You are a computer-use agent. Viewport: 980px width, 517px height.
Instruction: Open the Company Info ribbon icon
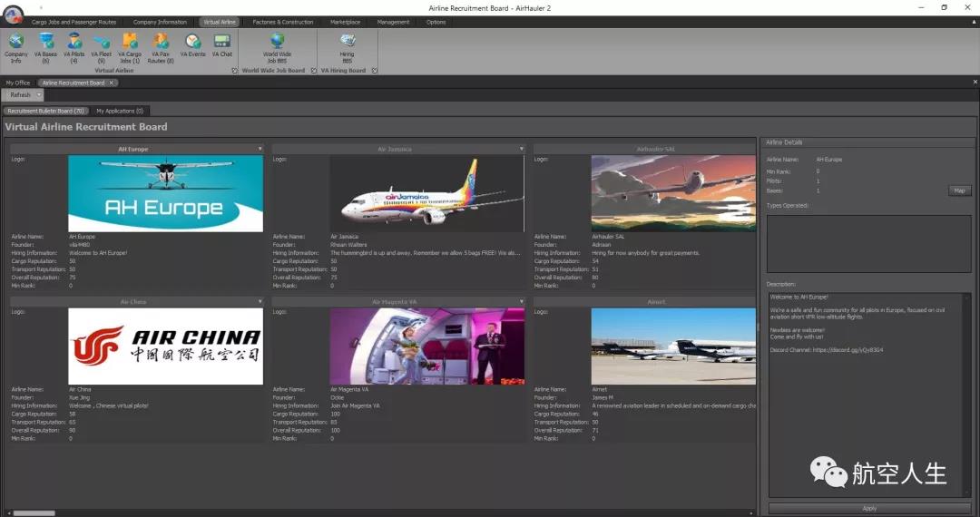pyautogui.click(x=15, y=48)
